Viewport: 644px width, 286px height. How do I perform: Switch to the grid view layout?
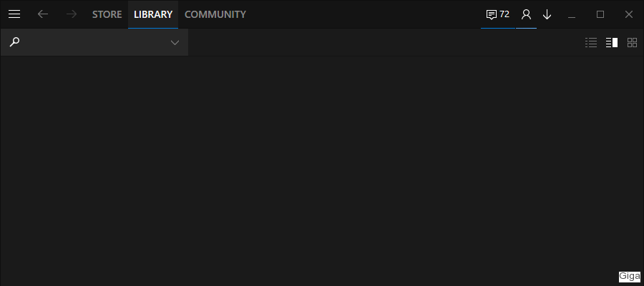pyautogui.click(x=632, y=42)
